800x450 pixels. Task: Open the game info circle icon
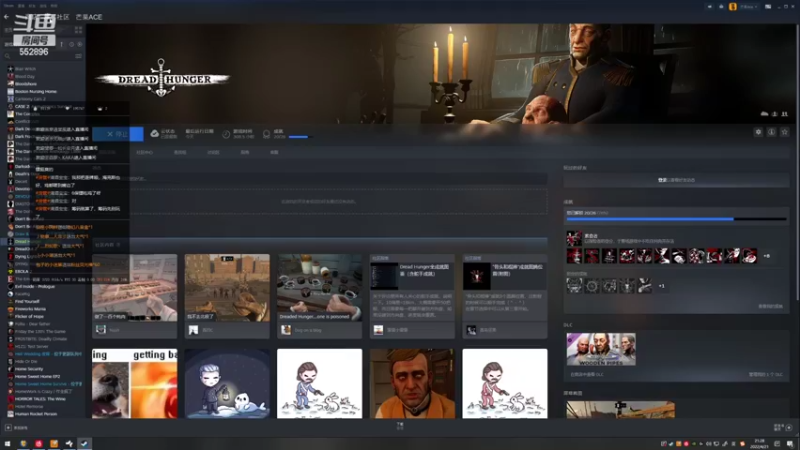coord(771,132)
